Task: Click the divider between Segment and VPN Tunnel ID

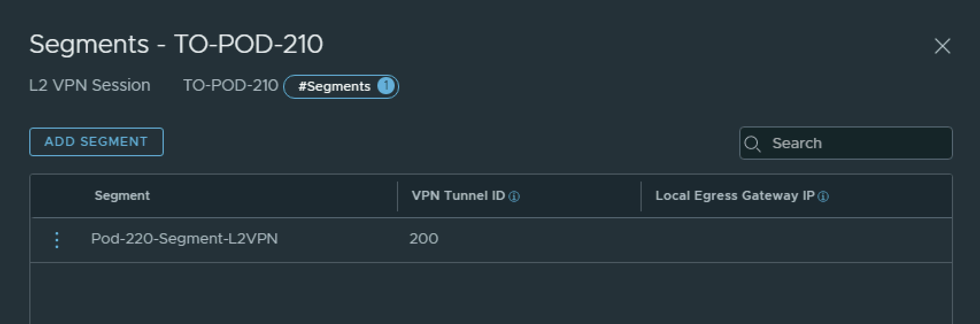Action: (x=398, y=196)
